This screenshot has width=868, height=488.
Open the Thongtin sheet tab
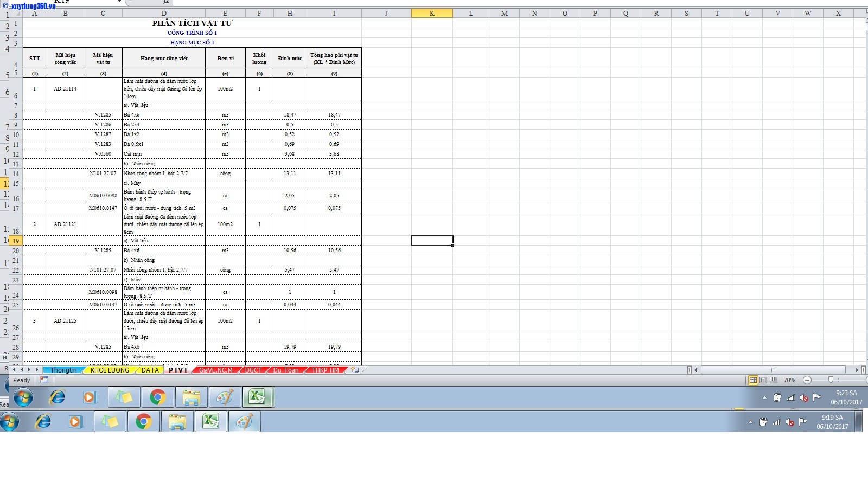pyautogui.click(x=63, y=370)
